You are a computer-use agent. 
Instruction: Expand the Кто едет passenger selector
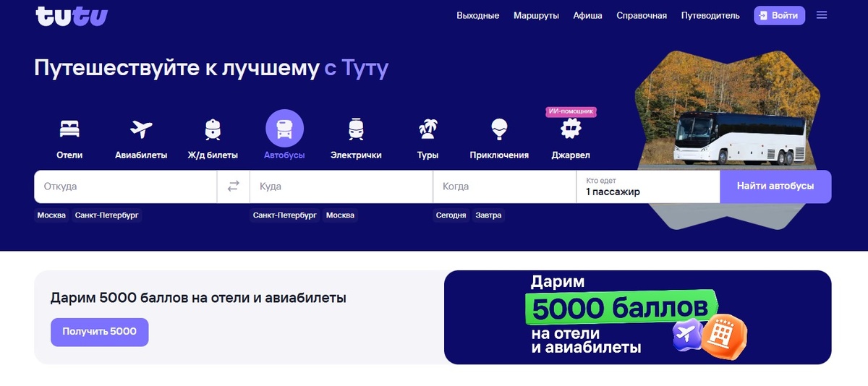pos(647,186)
